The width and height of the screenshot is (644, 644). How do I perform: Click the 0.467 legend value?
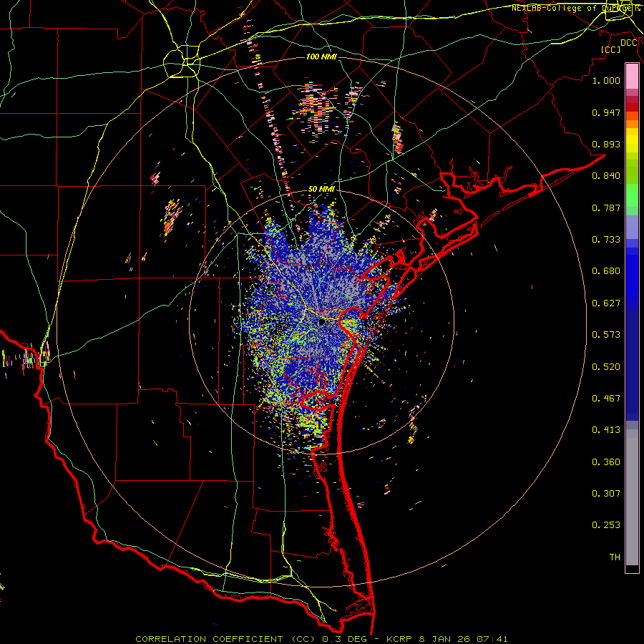[606, 399]
